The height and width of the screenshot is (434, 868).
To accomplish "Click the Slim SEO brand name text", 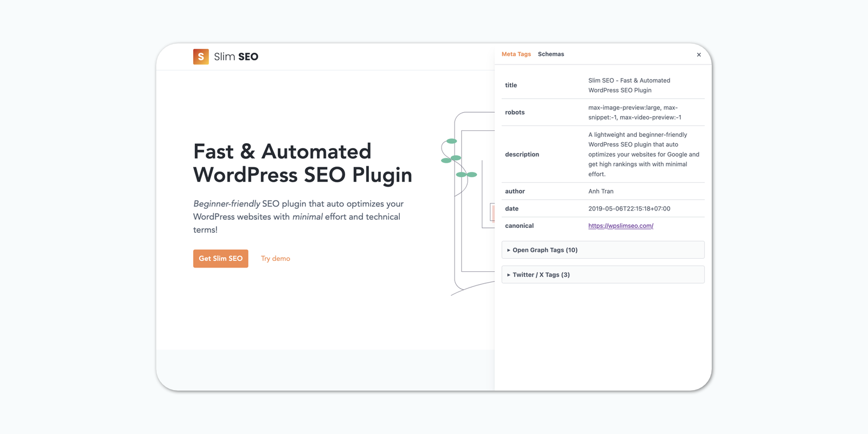I will [236, 56].
